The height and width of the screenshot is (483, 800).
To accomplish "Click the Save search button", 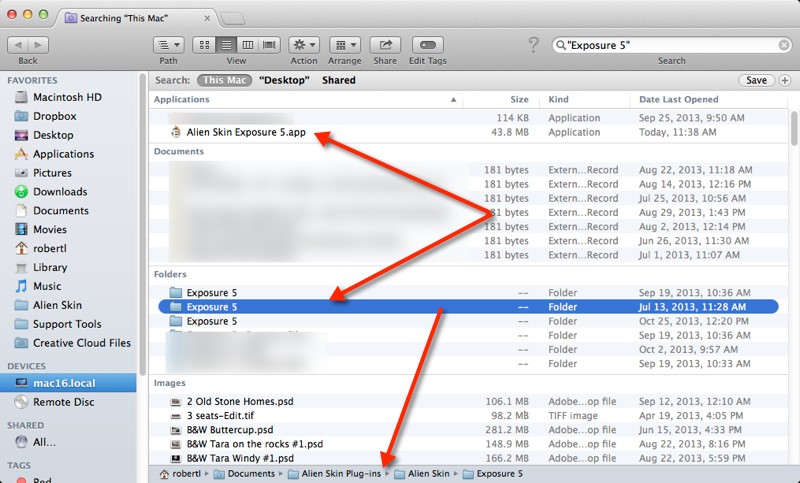I will tap(755, 80).
